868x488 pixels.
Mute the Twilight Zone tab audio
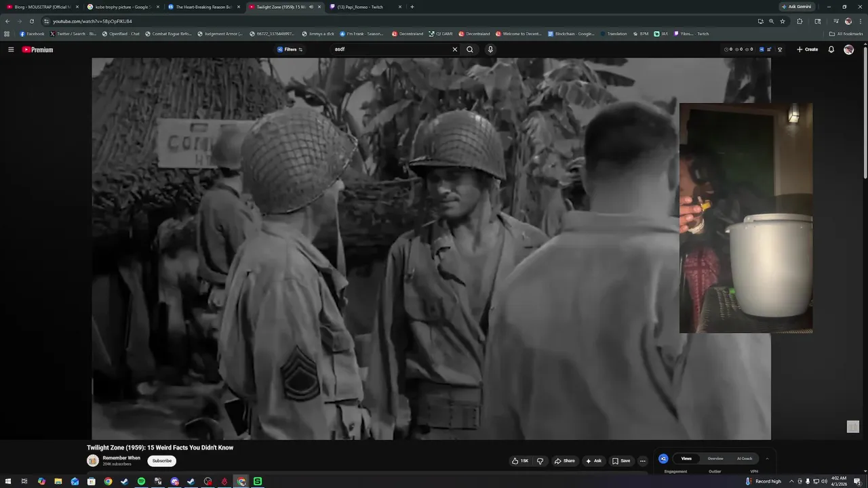(x=311, y=7)
